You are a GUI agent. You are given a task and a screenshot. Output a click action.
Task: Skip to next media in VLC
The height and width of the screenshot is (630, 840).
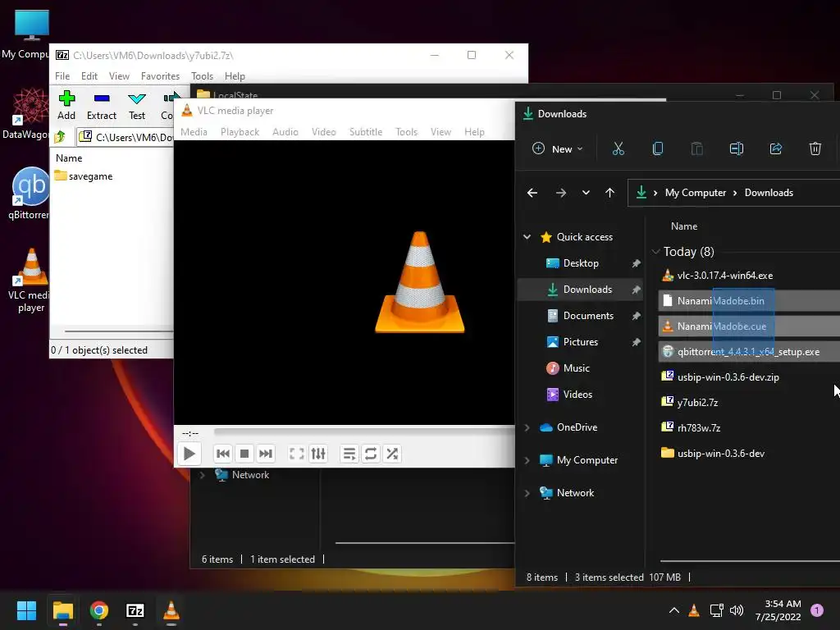click(266, 454)
